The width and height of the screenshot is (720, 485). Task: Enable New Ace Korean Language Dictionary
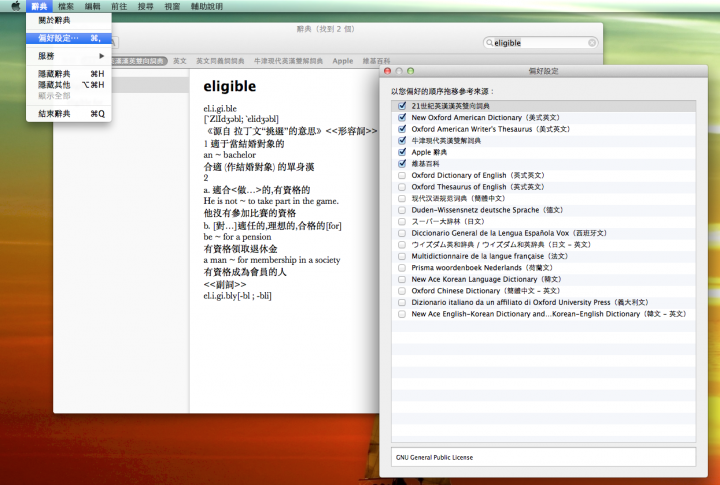pyautogui.click(x=402, y=279)
